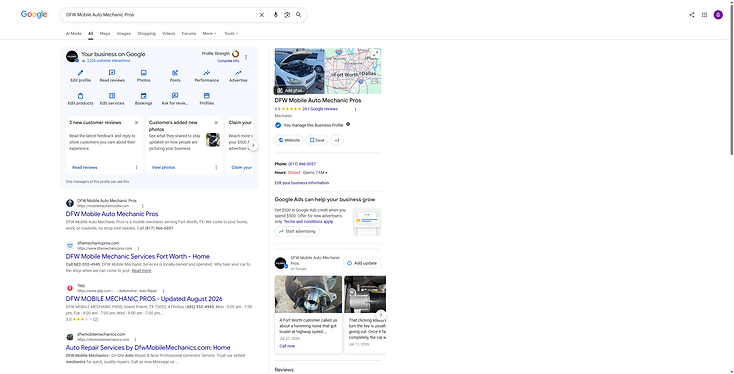Open options for new photos card
The width and height of the screenshot is (734, 374).
click(216, 167)
